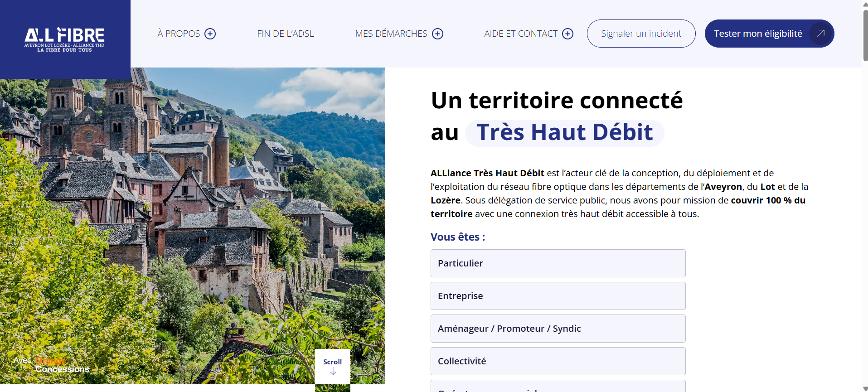Expand the AIDE ET CONTACT plus icon
The image size is (868, 392).
click(568, 34)
